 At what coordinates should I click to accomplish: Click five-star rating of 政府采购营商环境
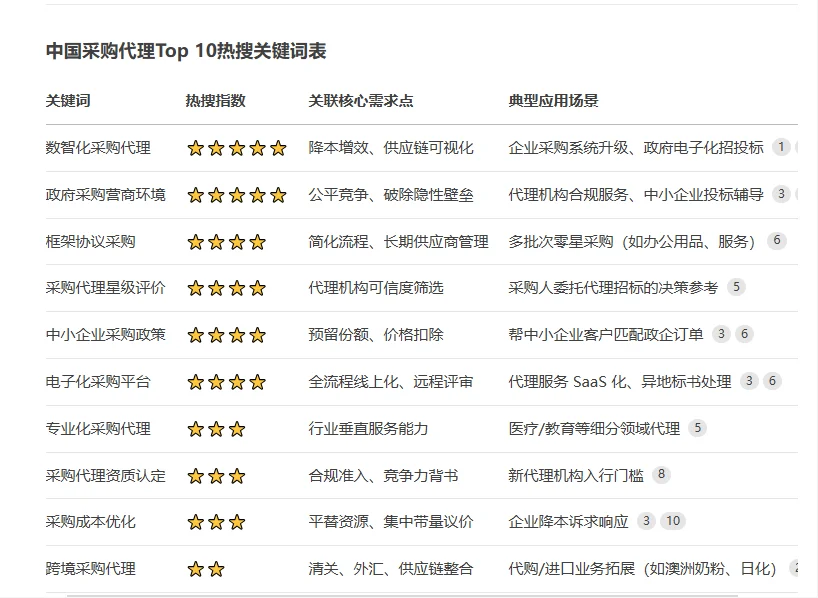[x=237, y=195]
